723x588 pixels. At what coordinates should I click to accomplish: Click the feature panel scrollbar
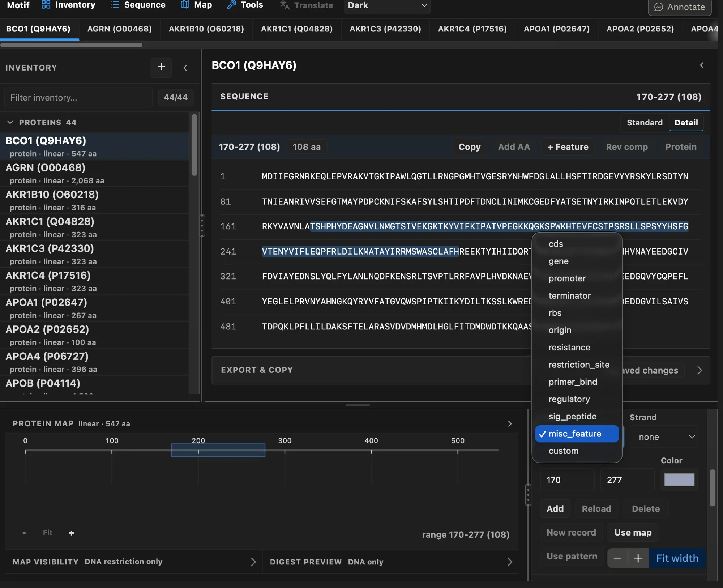tap(712, 487)
